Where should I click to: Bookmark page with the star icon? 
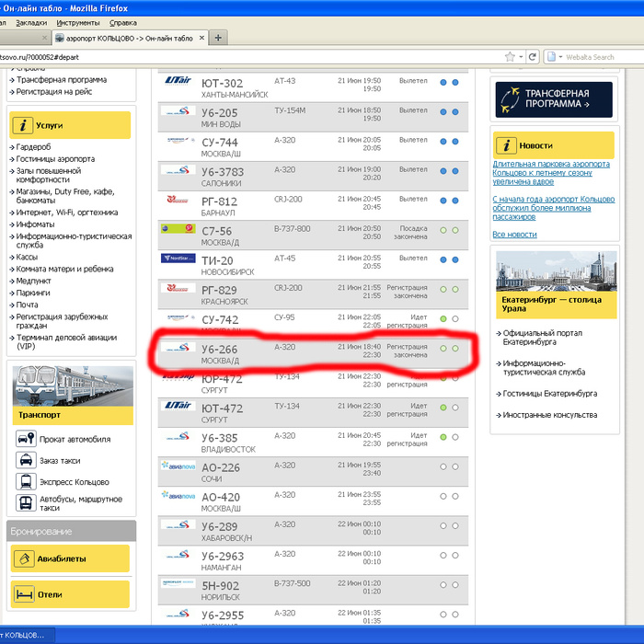510,57
